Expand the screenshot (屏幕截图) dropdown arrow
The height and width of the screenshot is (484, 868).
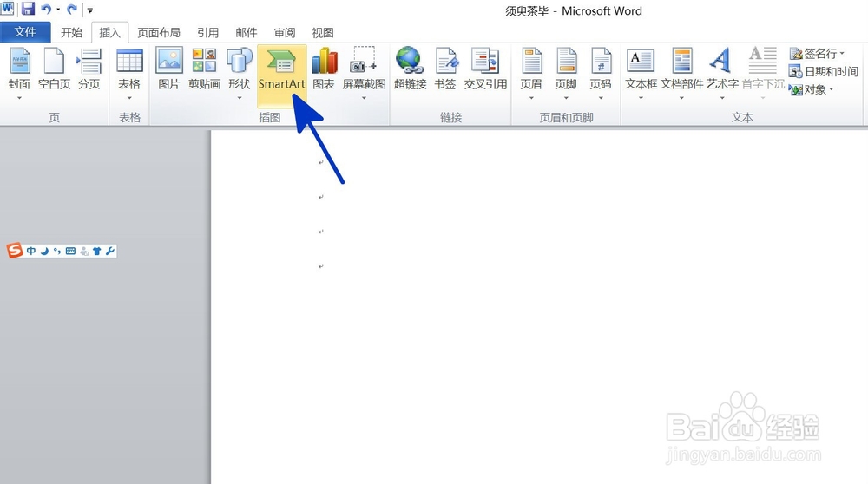[x=364, y=99]
